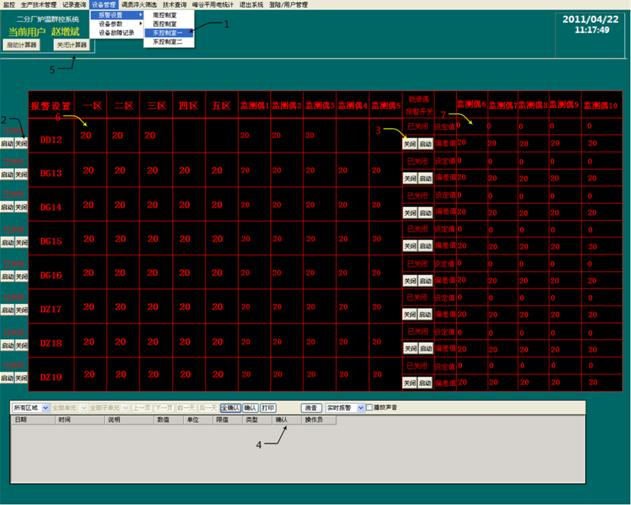Open the 设备管理 menu in the menu bar
The width and height of the screenshot is (631, 505).
tap(103, 5)
